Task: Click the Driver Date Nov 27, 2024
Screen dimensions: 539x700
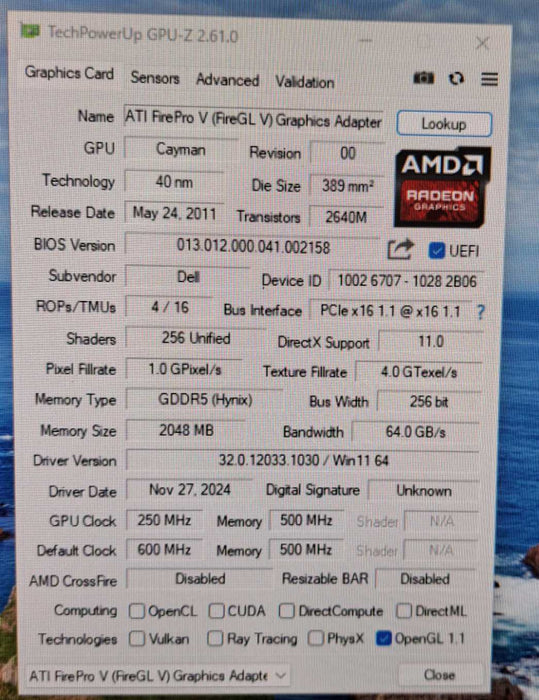Action: [x=190, y=490]
